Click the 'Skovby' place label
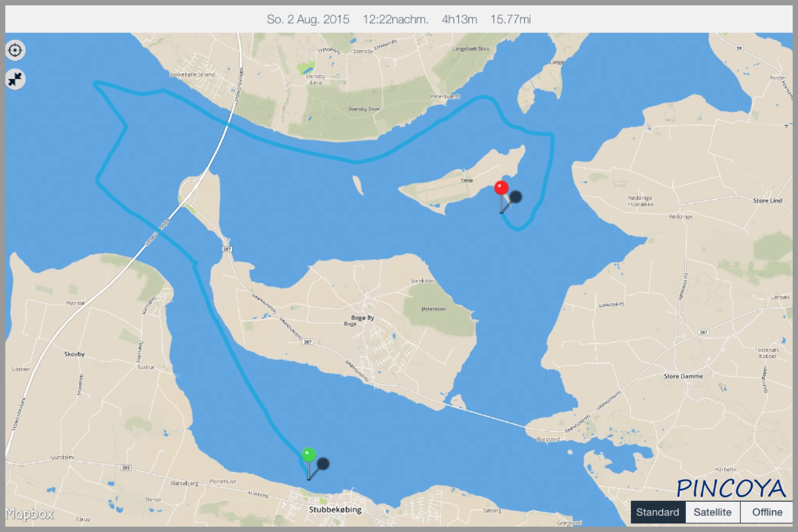Image resolution: width=798 pixels, height=532 pixels. click(74, 354)
